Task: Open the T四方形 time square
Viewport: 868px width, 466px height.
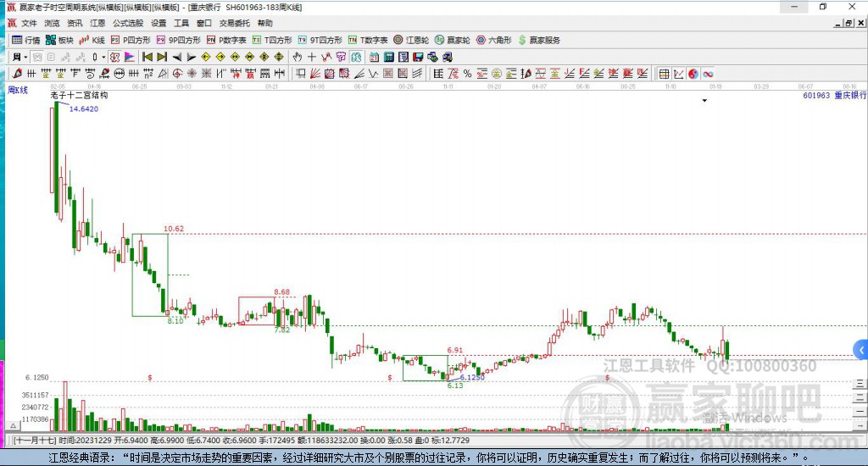Action: point(272,40)
